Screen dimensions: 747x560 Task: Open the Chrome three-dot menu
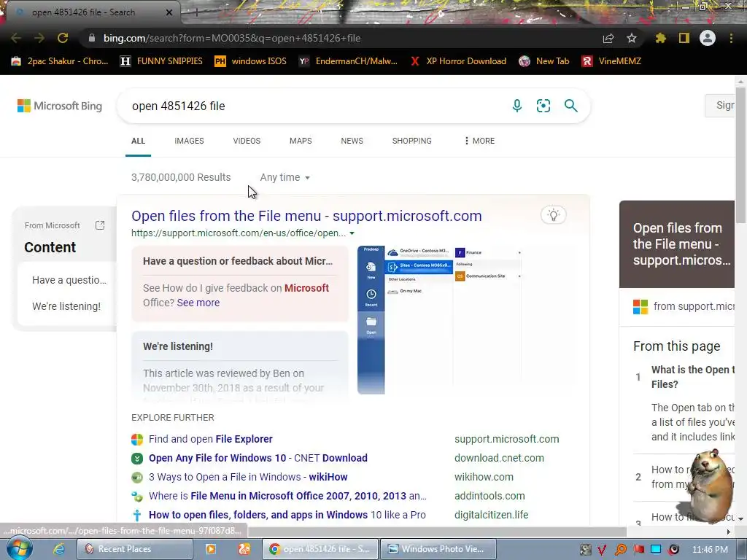click(x=731, y=38)
